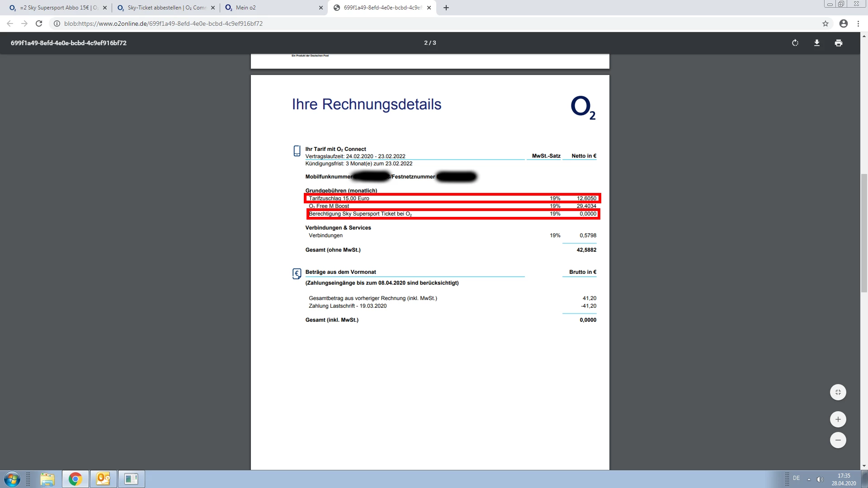Click the fit to page button
The image size is (868, 488).
[x=838, y=392]
